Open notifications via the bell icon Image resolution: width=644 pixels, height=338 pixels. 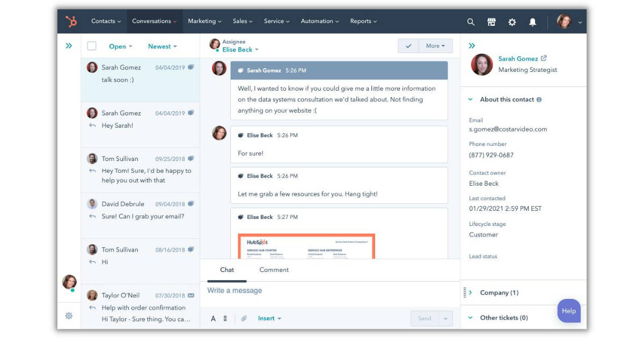click(x=532, y=22)
